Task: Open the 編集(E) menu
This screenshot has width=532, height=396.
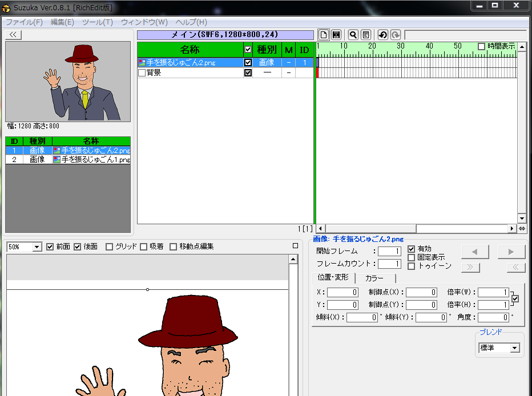Action: [x=62, y=22]
